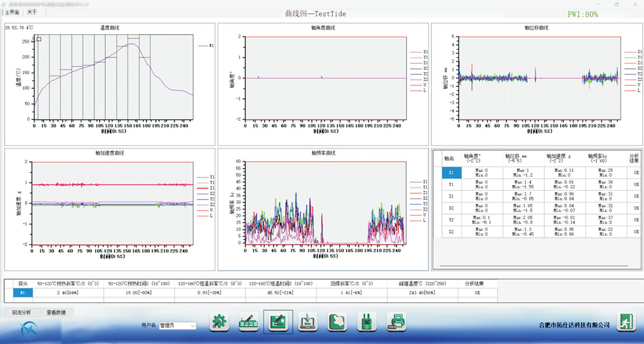The height and width of the screenshot is (344, 644).
Task: Click the blue logo at bottom left
Action: tap(28, 329)
